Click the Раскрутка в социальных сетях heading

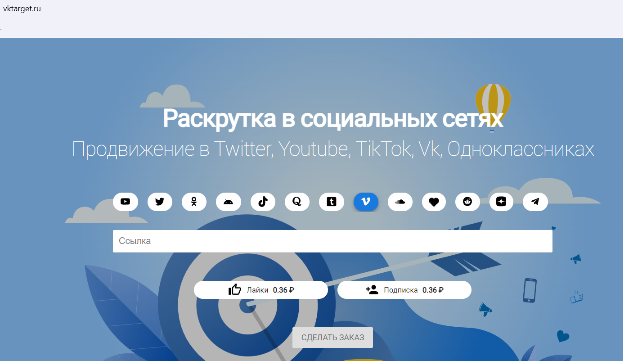coord(333,119)
